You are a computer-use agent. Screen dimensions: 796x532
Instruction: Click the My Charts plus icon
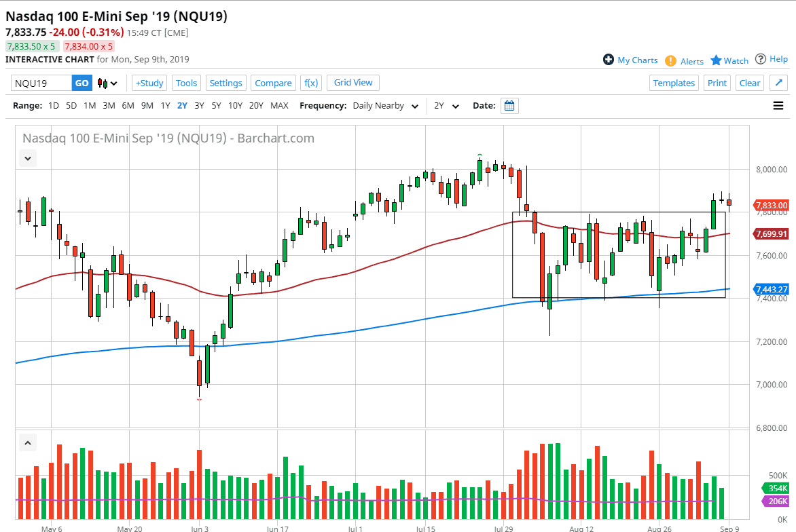tap(609, 60)
